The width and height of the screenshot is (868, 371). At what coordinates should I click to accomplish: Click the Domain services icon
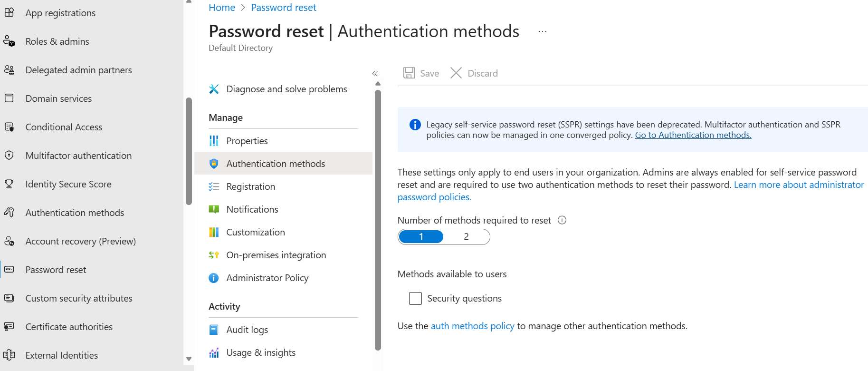[9, 98]
